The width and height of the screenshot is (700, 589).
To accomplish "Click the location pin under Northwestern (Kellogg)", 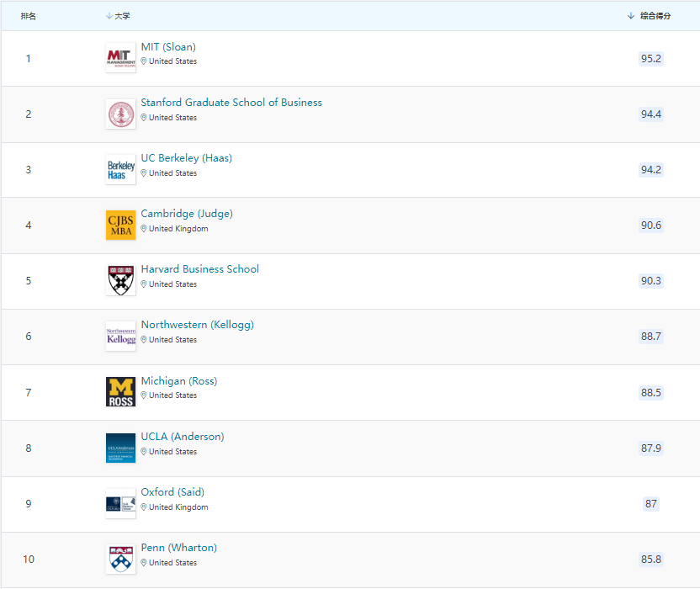I will click(x=144, y=339).
